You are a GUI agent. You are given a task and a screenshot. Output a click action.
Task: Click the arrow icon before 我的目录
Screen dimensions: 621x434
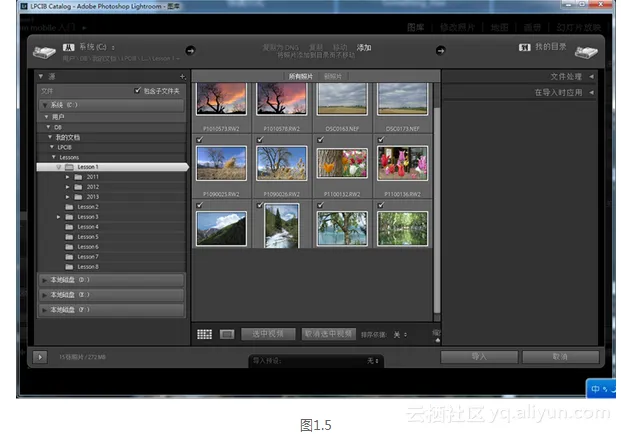click(x=440, y=51)
